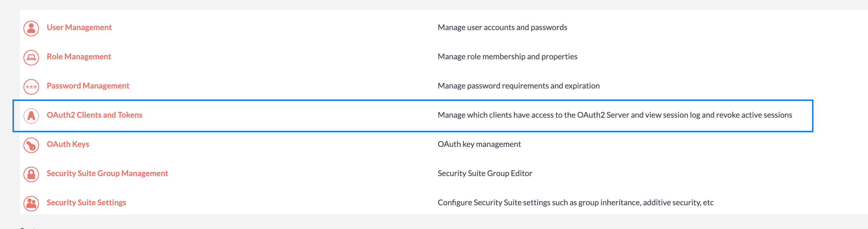
Task: Click the Password Management asterisks icon
Action: click(31, 87)
